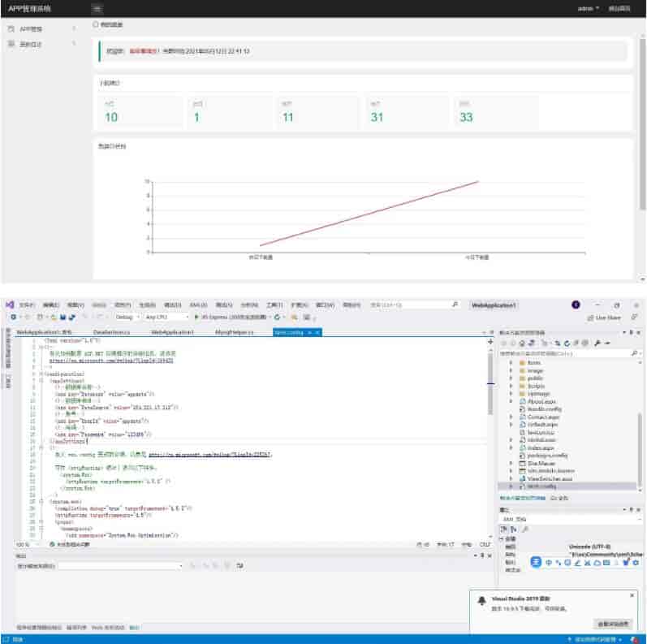Click the hamburger menu icon in APP管理系统 header
Viewport: 647px width, 644px height.
[97, 8]
